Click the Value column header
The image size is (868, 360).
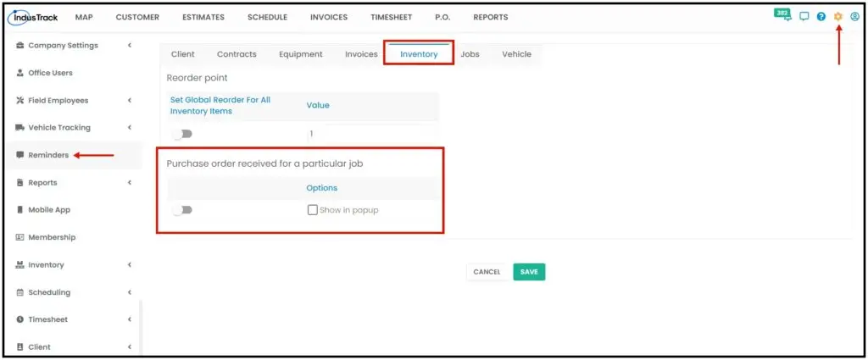click(318, 105)
